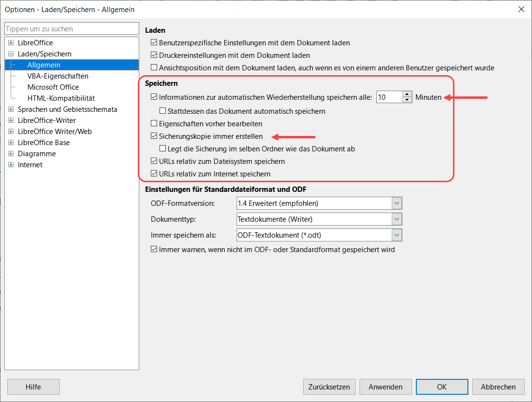Click the Abbrechen button

(498, 387)
